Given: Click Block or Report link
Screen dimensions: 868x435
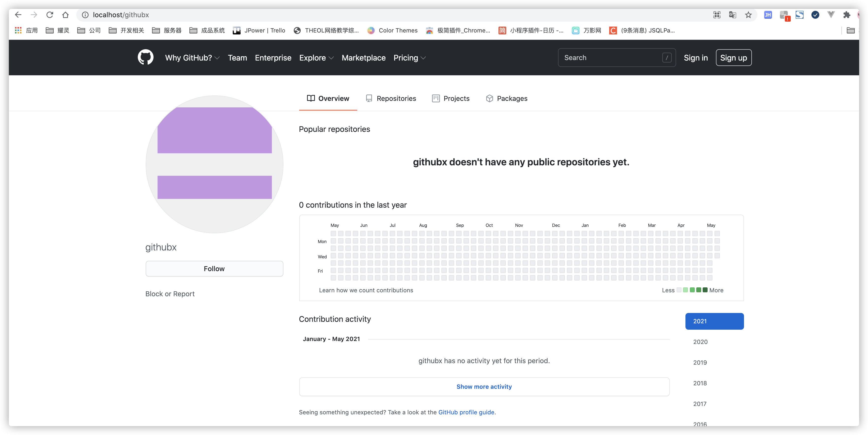Looking at the screenshot, I should [x=170, y=294].
